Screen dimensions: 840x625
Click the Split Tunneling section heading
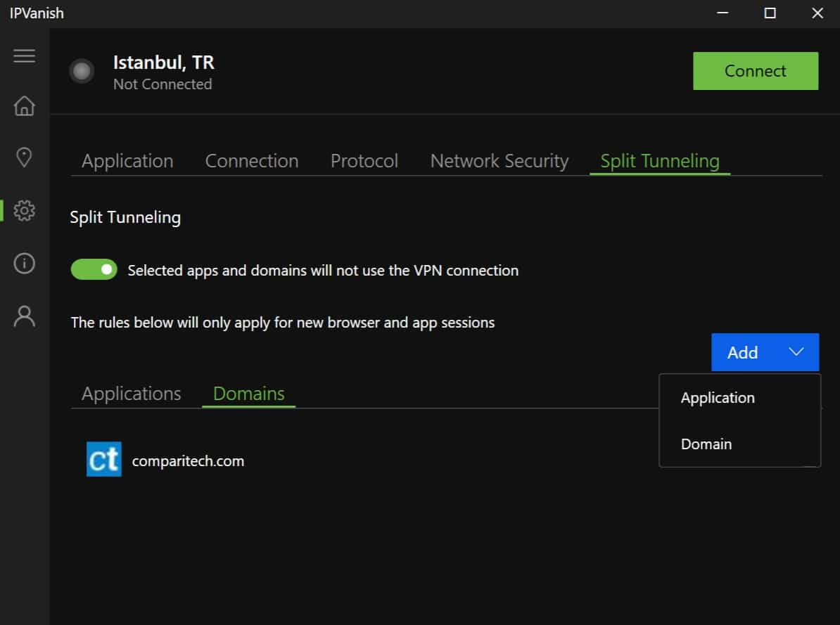pos(125,217)
